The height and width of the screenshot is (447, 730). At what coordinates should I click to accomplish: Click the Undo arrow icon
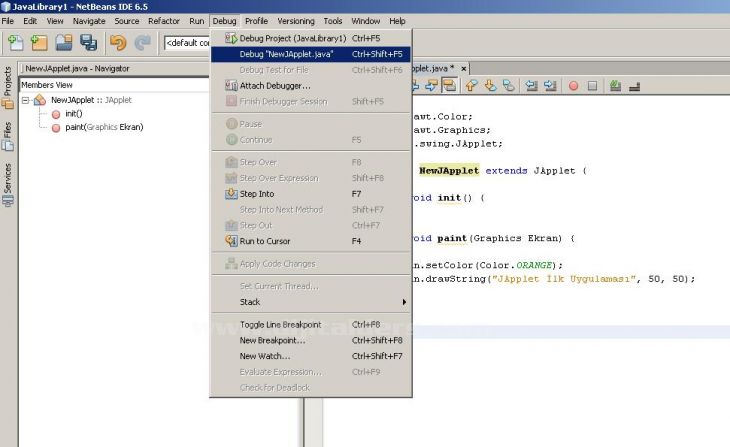(118, 43)
